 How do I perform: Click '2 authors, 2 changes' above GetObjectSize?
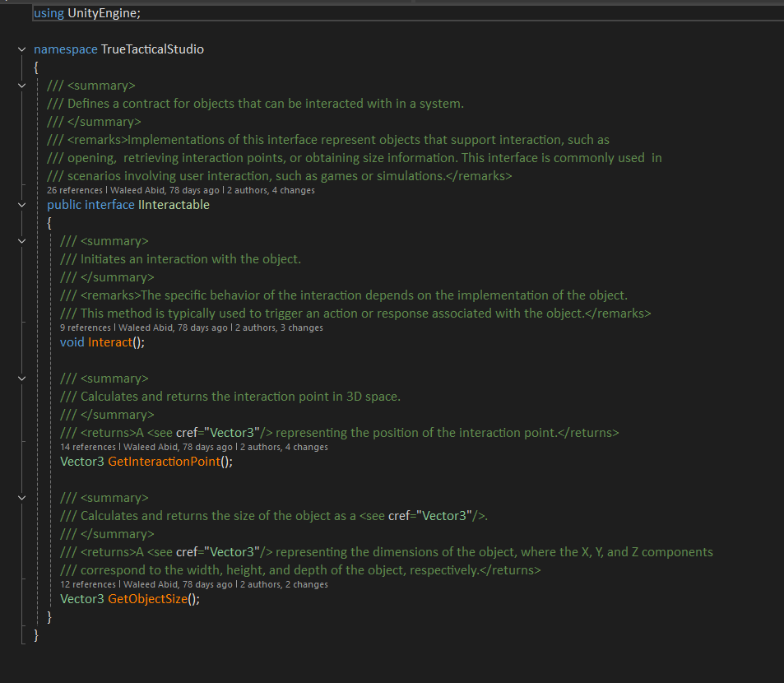[x=284, y=584]
